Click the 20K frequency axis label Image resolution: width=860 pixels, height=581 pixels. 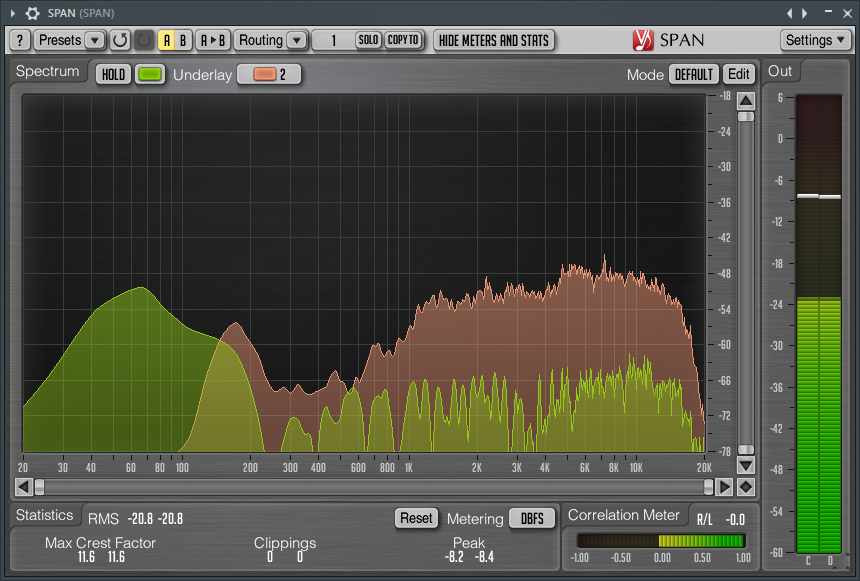click(704, 467)
